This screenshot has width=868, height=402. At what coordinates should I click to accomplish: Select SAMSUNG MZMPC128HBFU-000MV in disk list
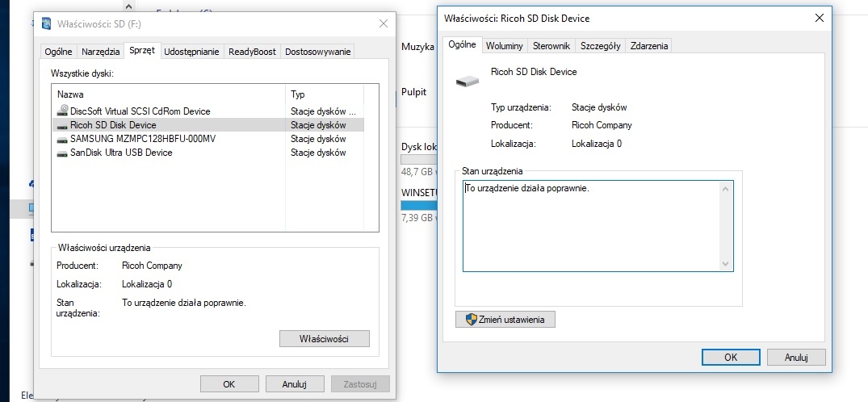[x=208, y=138]
